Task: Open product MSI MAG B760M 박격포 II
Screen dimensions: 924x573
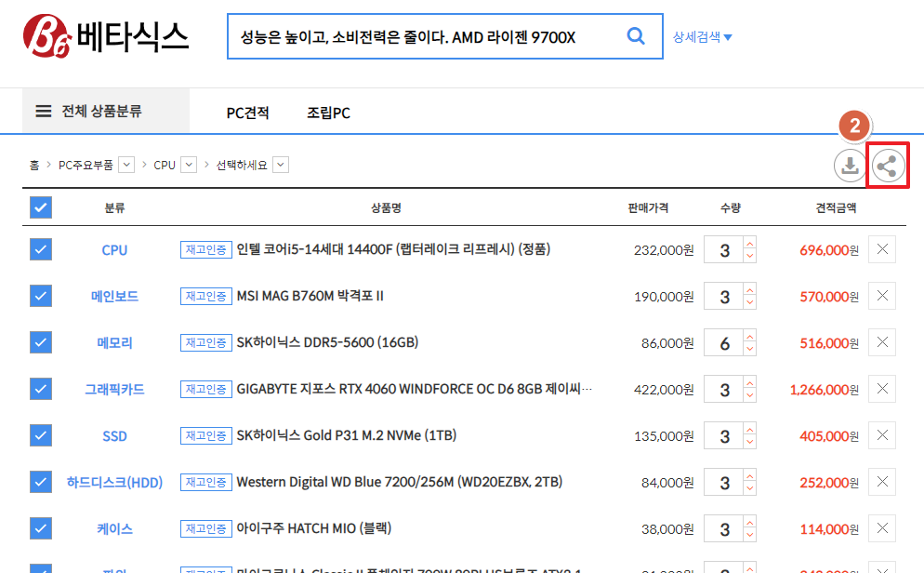Action: pyautogui.click(x=310, y=296)
